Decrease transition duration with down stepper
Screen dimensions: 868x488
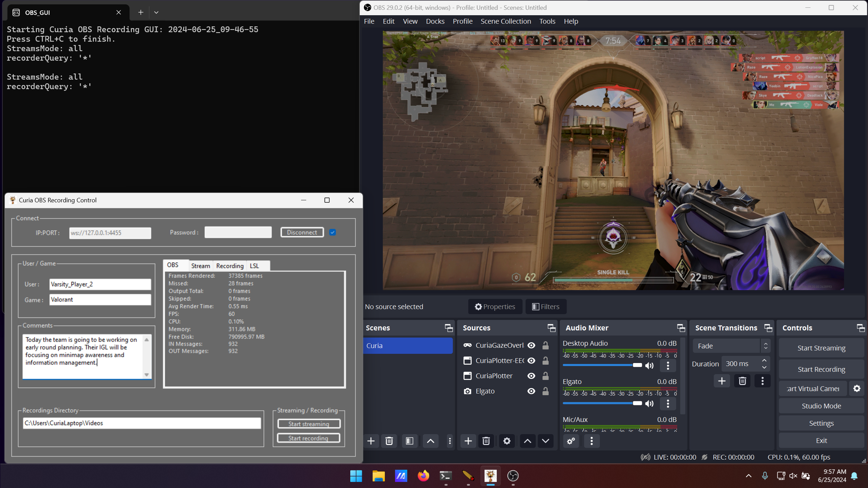[x=764, y=367]
